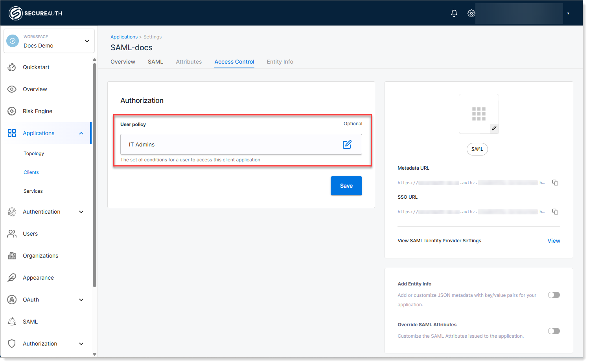The image size is (589, 364).
Task: Edit the application logo pencil icon
Action: tap(494, 128)
